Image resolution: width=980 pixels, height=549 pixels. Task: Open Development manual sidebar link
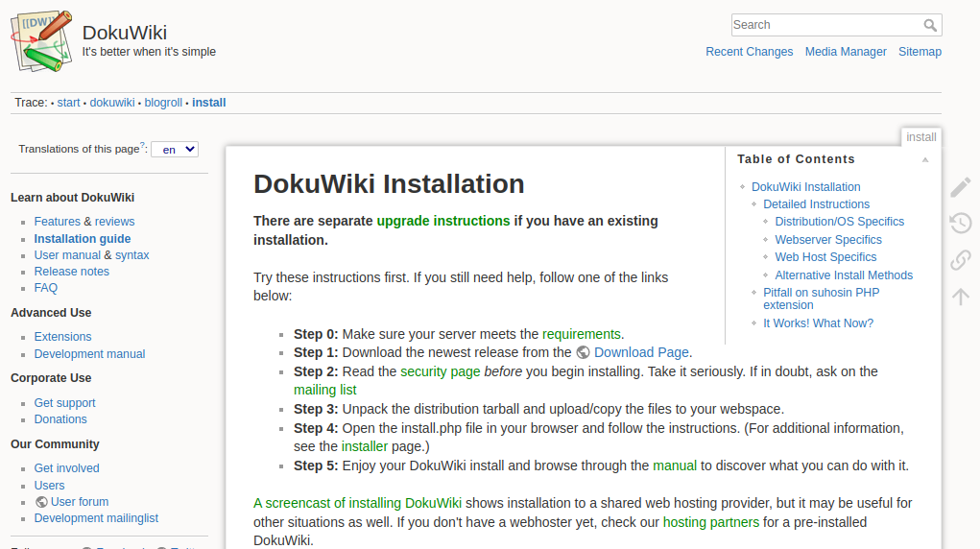tap(90, 354)
